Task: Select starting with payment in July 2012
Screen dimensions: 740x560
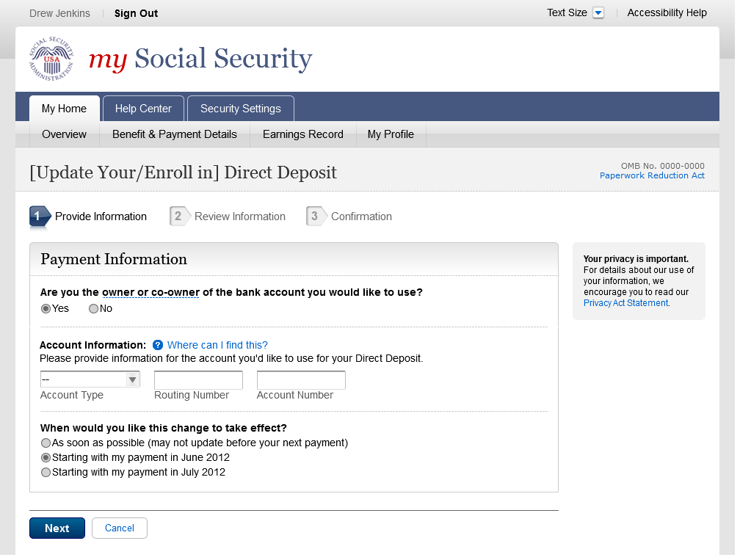Action: click(46, 473)
